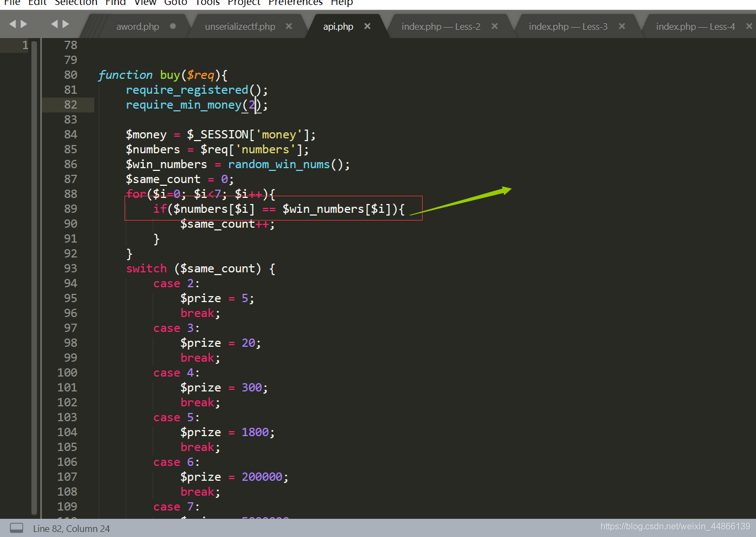
Task: Open the index.php — Less-2 tab
Action: point(441,26)
